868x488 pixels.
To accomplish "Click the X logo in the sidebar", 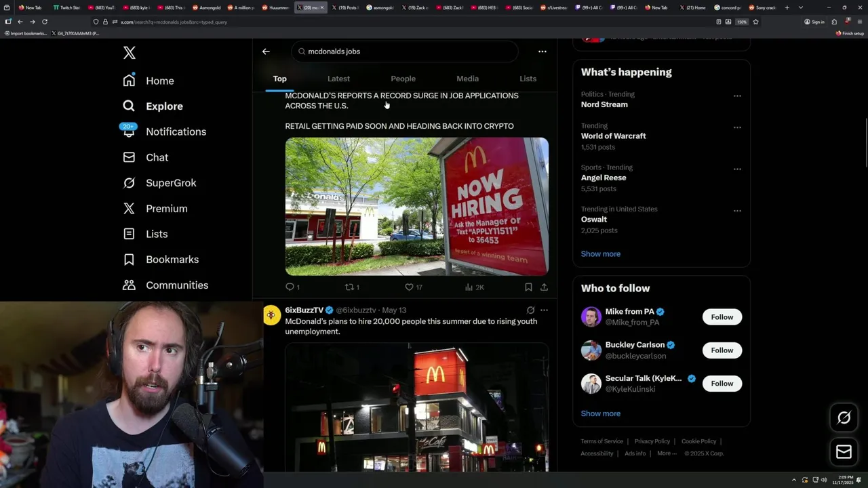I will 129,53.
